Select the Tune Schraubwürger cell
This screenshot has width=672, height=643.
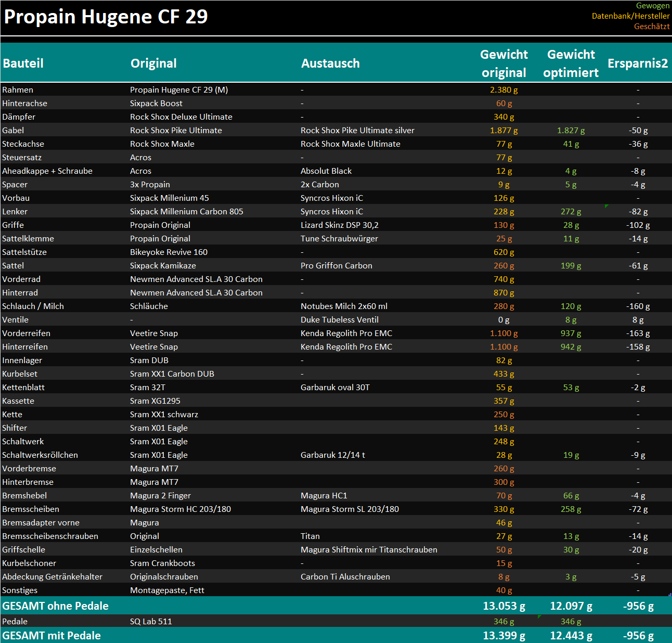339,239
